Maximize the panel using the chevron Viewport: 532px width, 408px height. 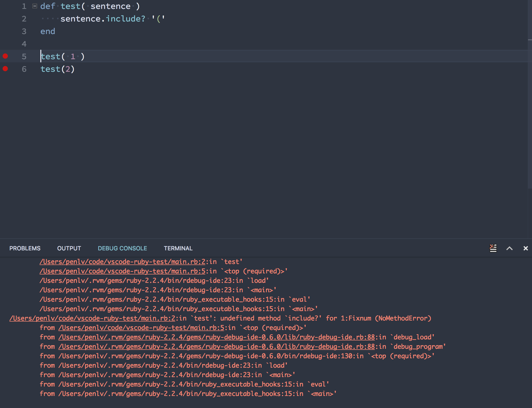tap(509, 248)
